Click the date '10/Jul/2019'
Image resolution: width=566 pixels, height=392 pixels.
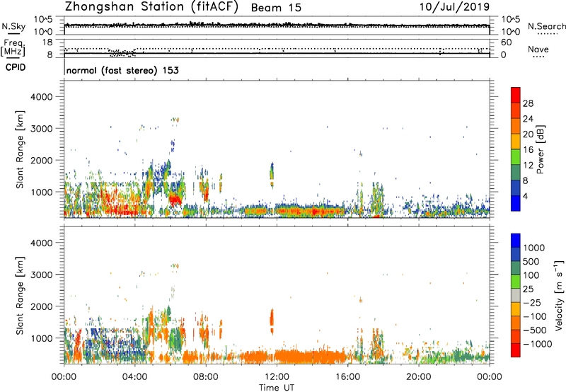454,7
